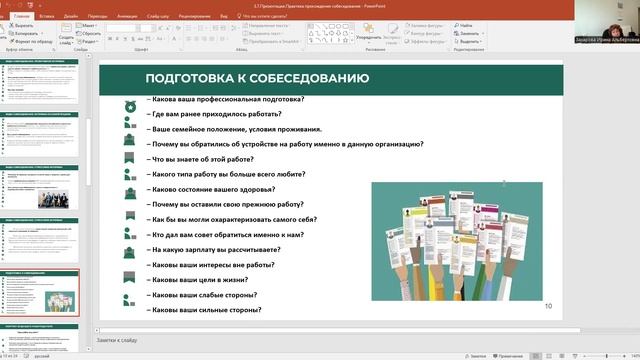The height and width of the screenshot is (360, 640).
Task: Select current slide 10 thumbnail
Action: (x=40, y=293)
